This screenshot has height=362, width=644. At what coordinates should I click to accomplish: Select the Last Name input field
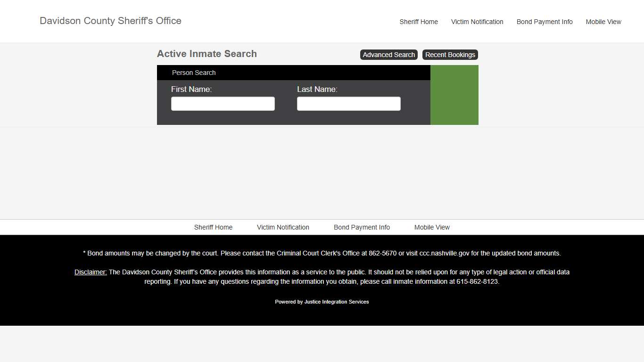(x=348, y=103)
